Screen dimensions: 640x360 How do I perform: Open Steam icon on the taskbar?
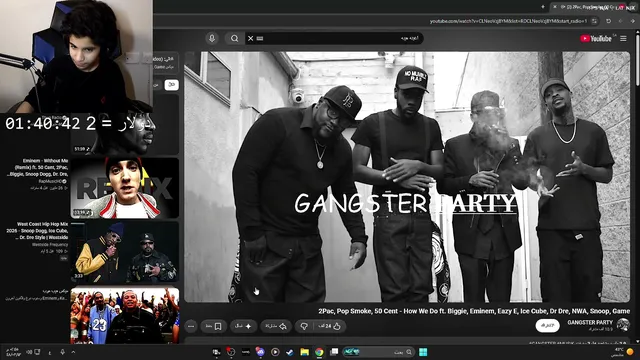click(290, 352)
